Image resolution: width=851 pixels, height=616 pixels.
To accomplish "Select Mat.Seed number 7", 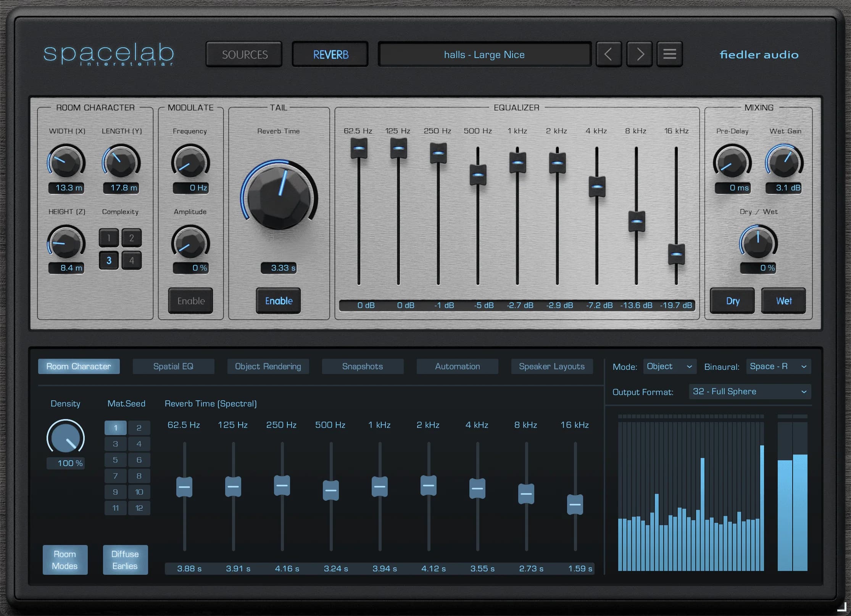I will click(x=115, y=476).
